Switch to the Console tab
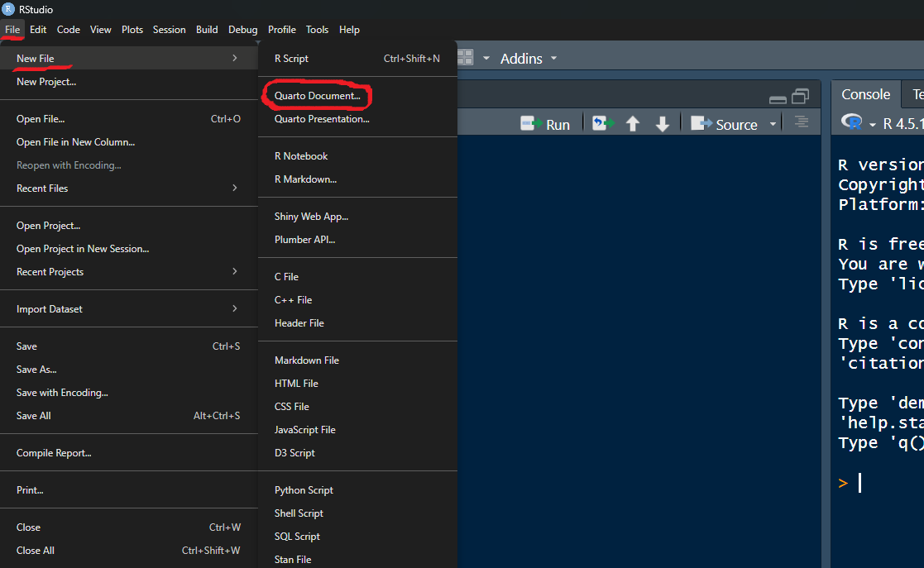The height and width of the screenshot is (568, 924). (865, 94)
